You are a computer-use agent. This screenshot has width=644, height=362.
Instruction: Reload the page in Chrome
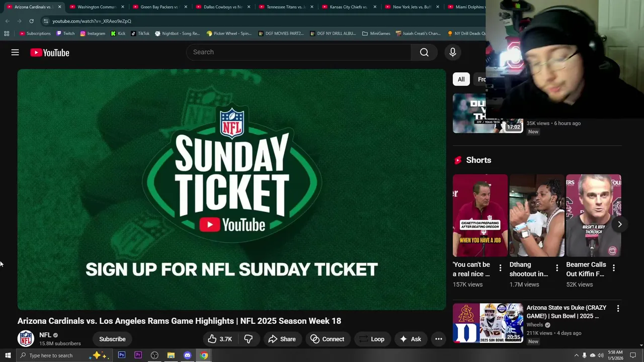(x=31, y=21)
